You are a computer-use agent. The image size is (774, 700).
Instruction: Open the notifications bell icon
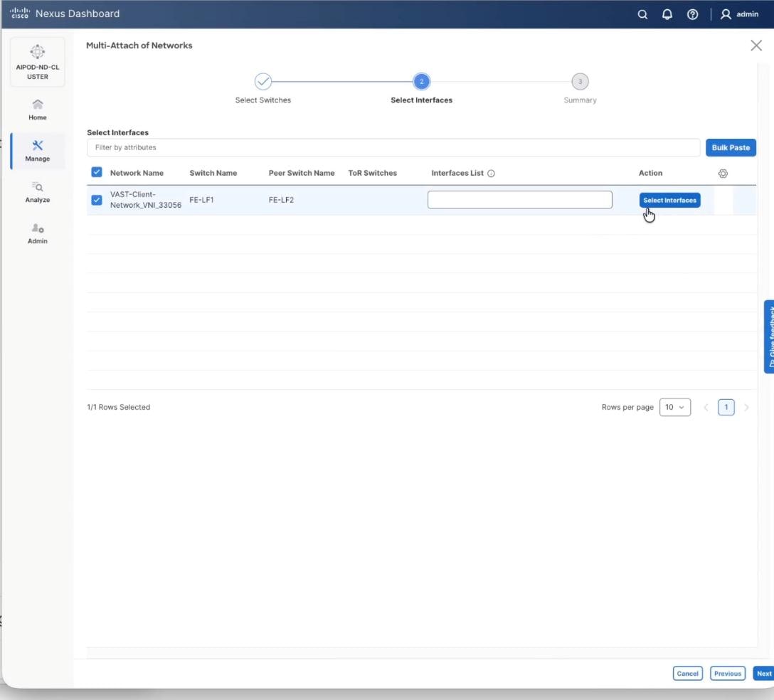(667, 14)
